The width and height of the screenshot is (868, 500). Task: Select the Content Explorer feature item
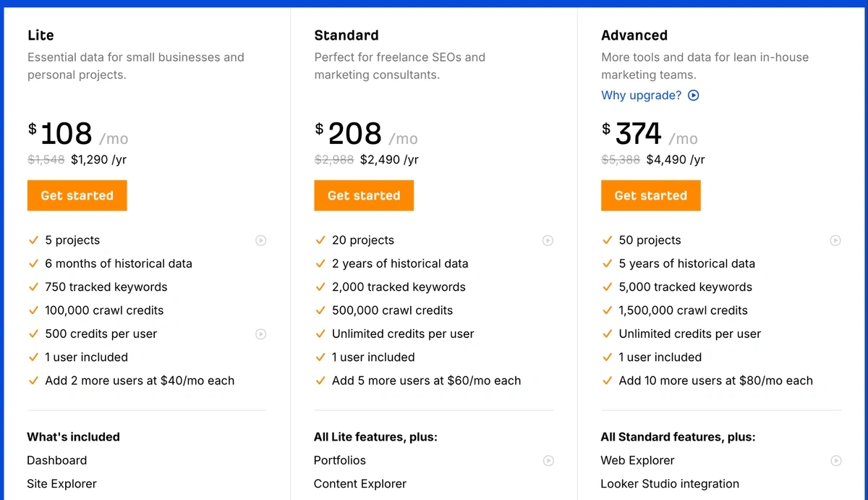pos(360,483)
